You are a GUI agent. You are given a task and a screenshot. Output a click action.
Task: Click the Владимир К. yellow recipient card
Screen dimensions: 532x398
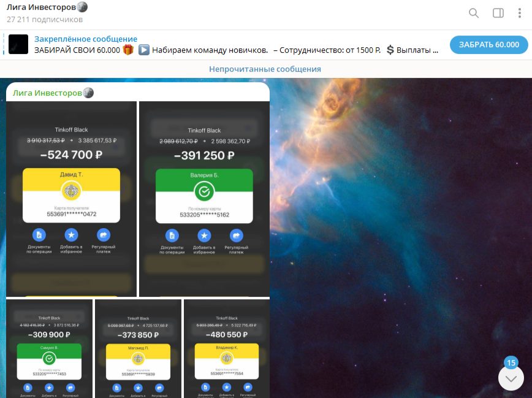(x=227, y=361)
